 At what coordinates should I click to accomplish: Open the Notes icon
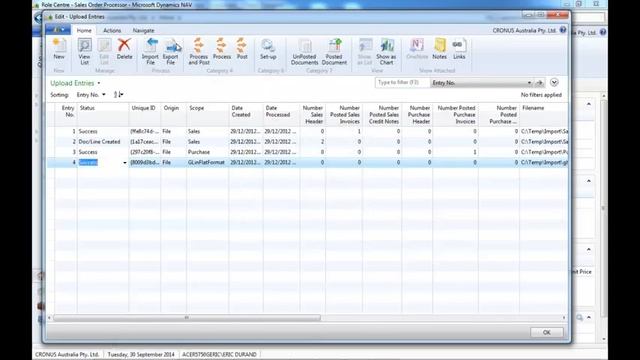click(440, 49)
